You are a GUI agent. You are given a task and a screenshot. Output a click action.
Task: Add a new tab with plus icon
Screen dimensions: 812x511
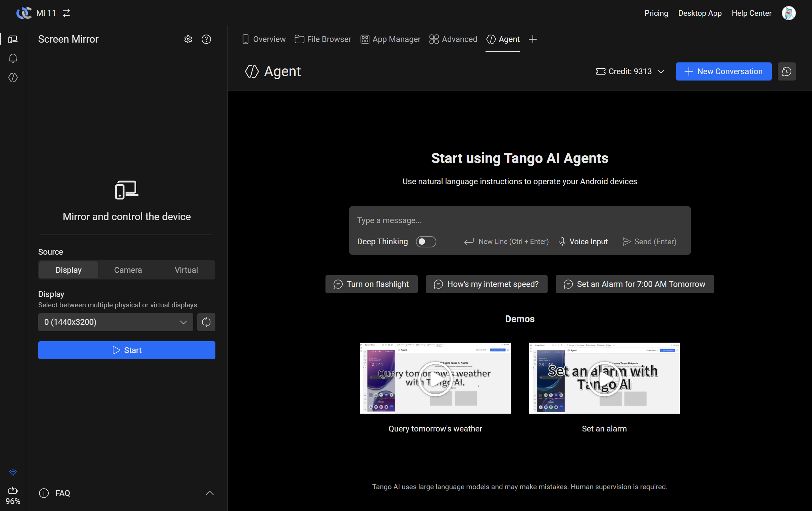tap(532, 39)
